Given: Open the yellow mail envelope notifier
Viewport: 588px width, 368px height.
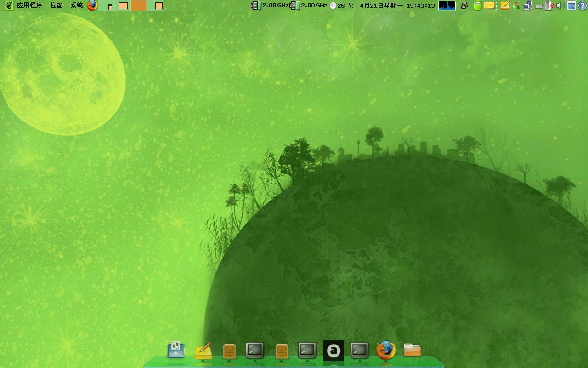Looking at the screenshot, I should tap(489, 6).
